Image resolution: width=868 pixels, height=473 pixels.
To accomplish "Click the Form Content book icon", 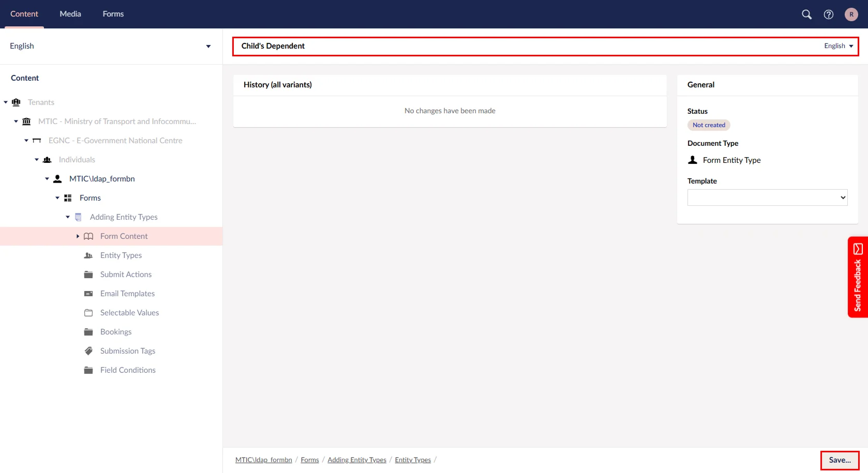I will (88, 236).
